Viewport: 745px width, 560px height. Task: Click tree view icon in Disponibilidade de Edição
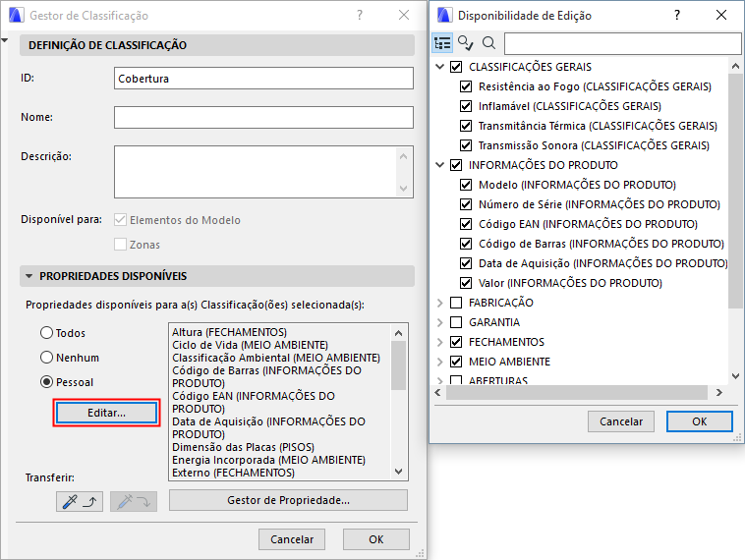click(x=442, y=43)
